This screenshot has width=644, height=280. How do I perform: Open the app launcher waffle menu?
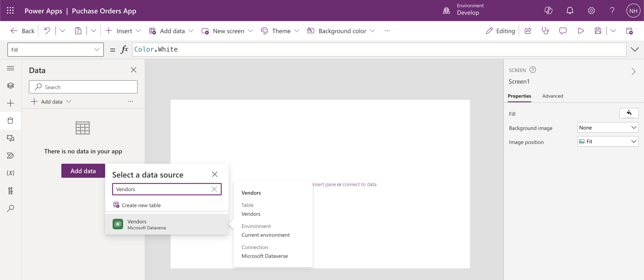coord(11,11)
